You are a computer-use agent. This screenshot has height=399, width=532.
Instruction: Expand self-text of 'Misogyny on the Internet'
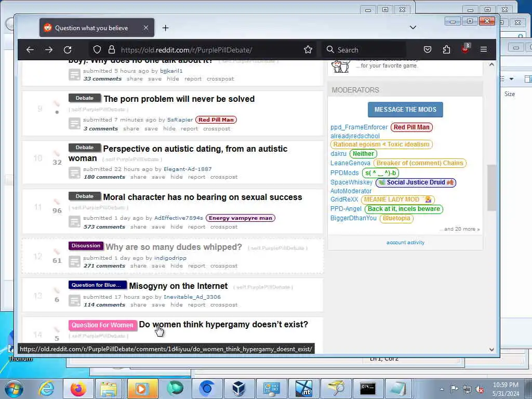click(x=75, y=300)
